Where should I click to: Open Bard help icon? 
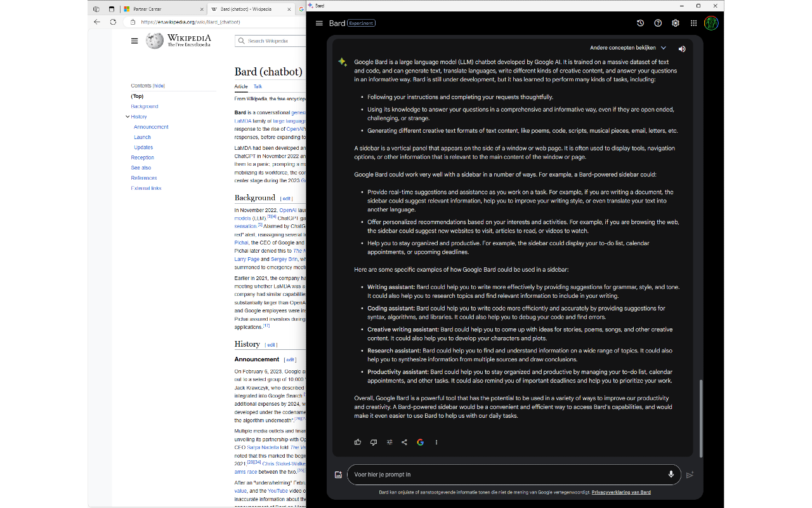[658, 23]
